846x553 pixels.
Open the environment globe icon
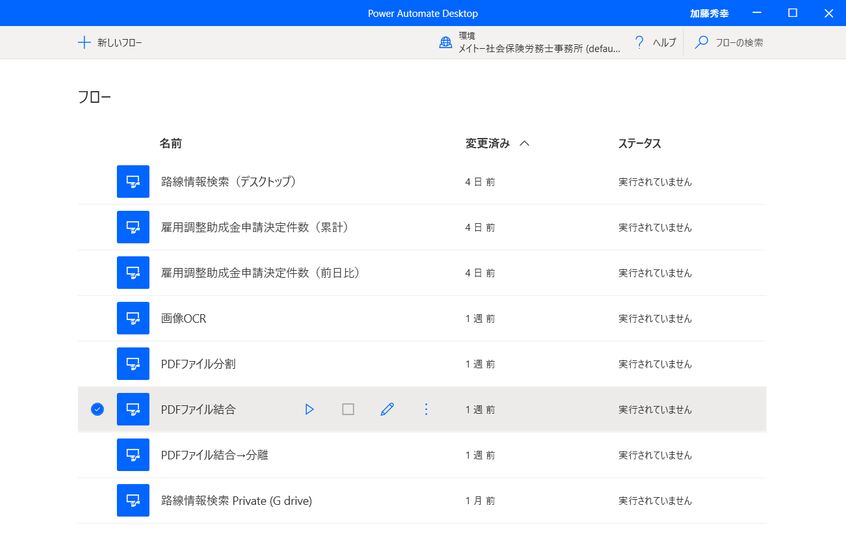click(445, 43)
